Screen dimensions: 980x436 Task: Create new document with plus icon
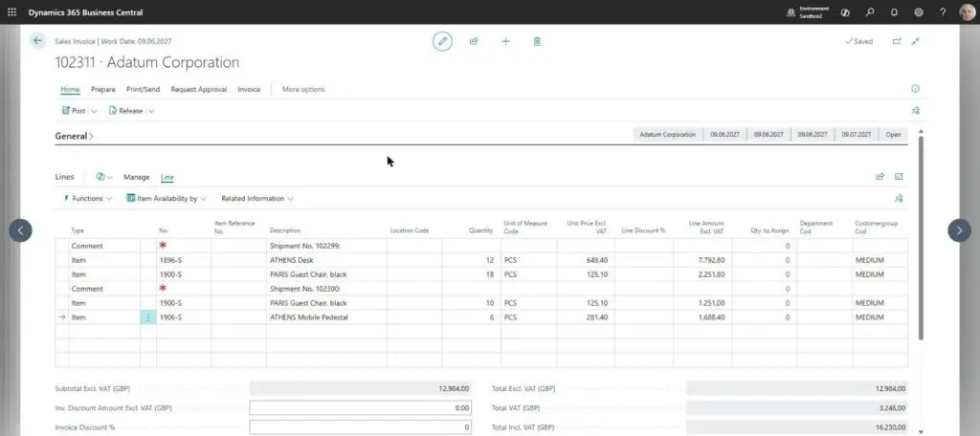[505, 41]
